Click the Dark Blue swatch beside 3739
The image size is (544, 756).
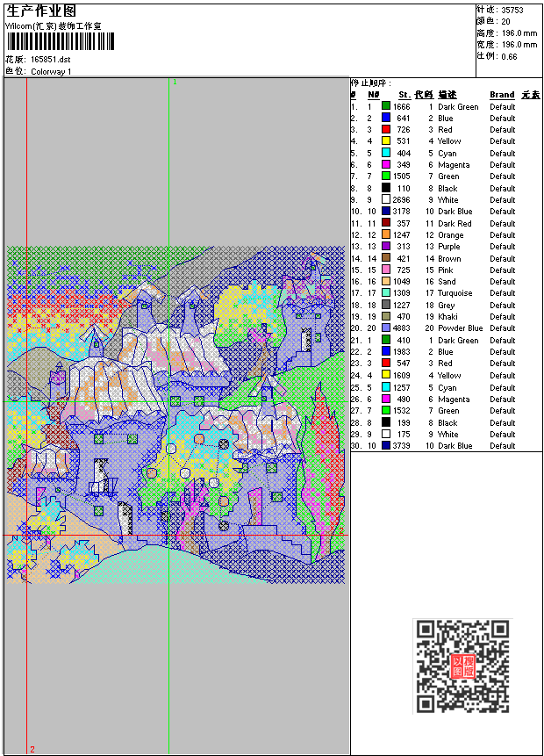coord(385,446)
